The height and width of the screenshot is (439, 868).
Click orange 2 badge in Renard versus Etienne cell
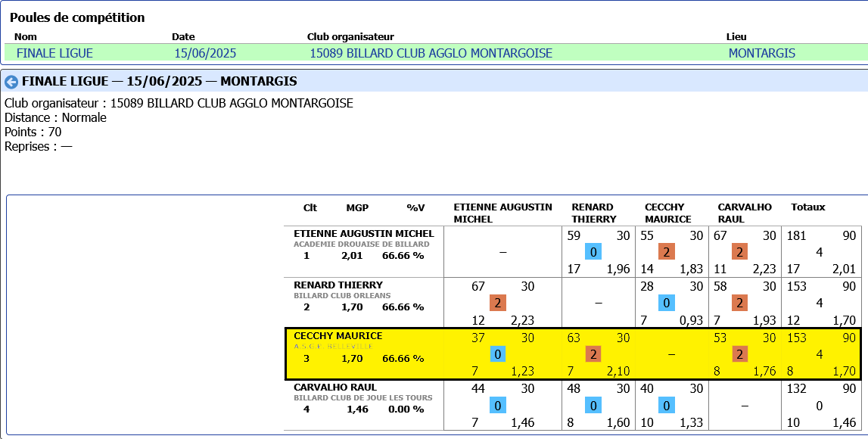pos(498,303)
